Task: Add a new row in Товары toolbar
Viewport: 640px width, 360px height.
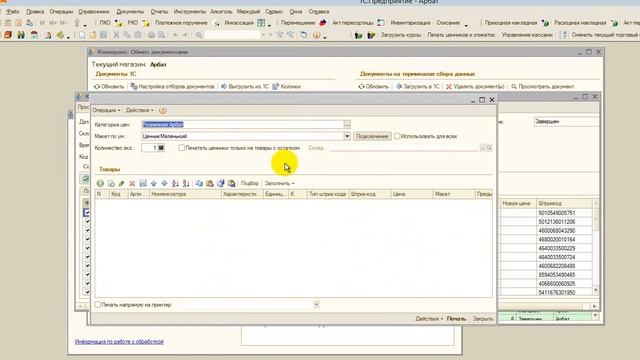Action: pos(100,184)
